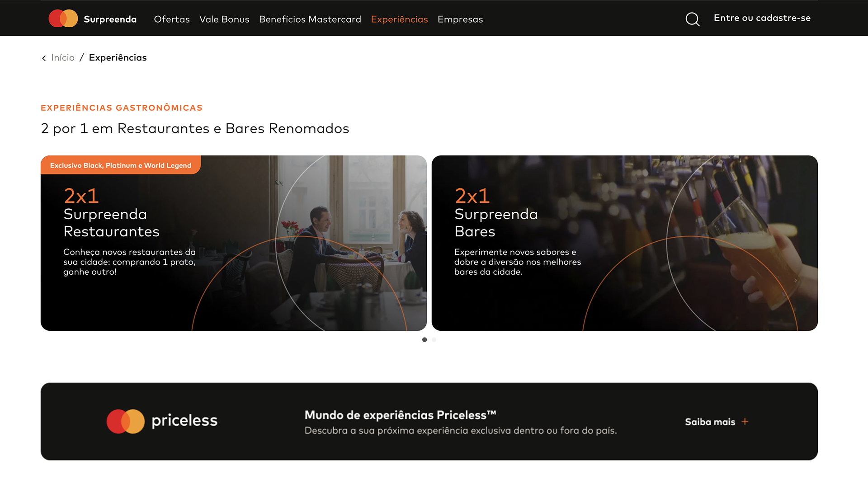Select the Experiências navigation item
This screenshot has height=488, width=868.
point(399,19)
